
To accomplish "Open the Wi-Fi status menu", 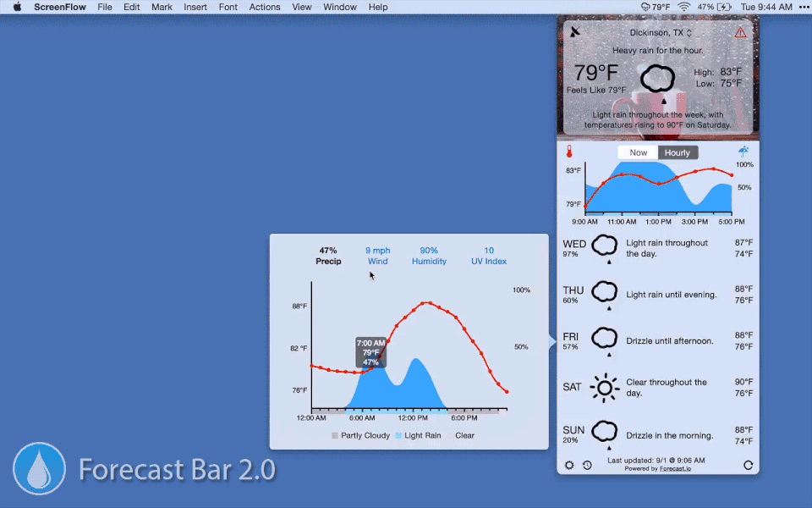I will click(x=684, y=7).
